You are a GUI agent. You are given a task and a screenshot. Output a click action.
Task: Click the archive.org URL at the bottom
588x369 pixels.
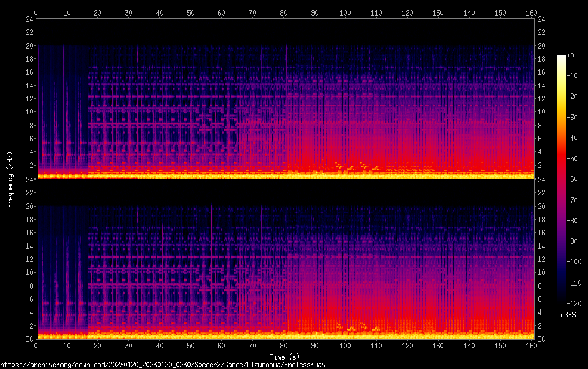click(163, 365)
